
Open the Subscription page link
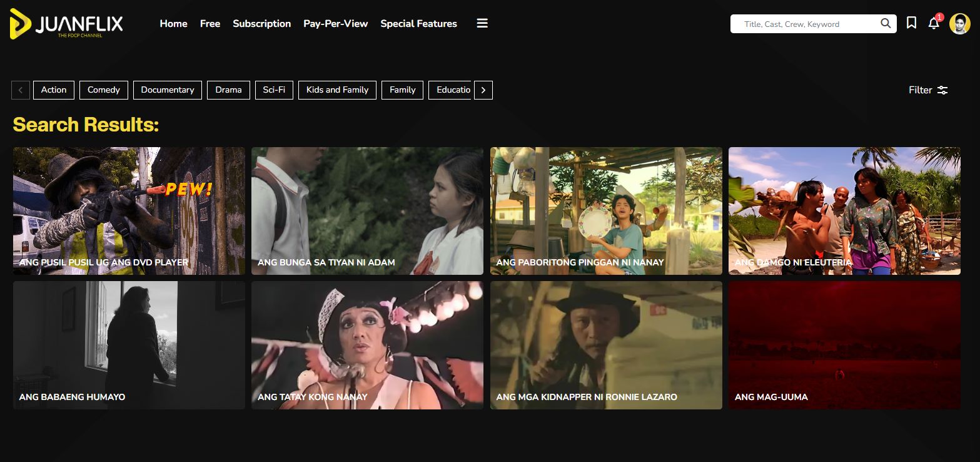click(261, 23)
